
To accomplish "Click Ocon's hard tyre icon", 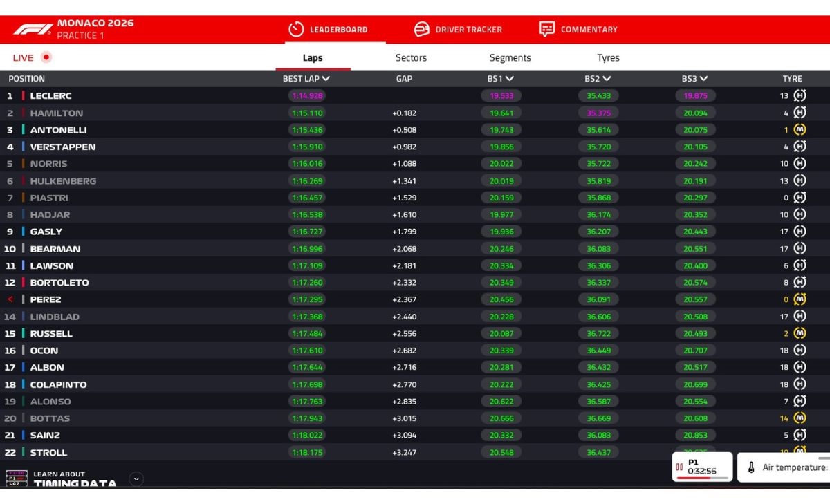I will (800, 350).
